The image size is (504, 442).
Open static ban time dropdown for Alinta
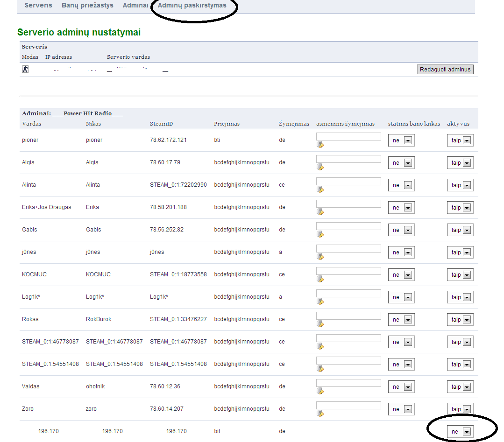(401, 185)
